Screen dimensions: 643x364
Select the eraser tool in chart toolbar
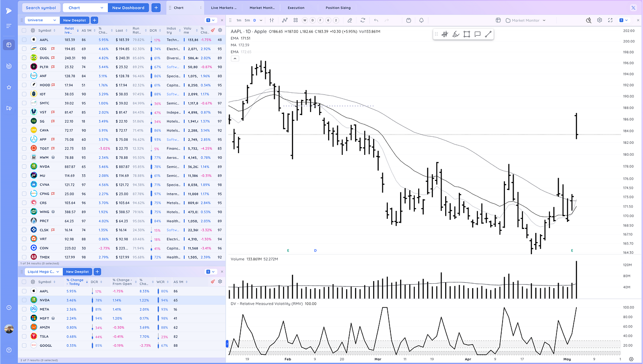pyautogui.click(x=350, y=20)
